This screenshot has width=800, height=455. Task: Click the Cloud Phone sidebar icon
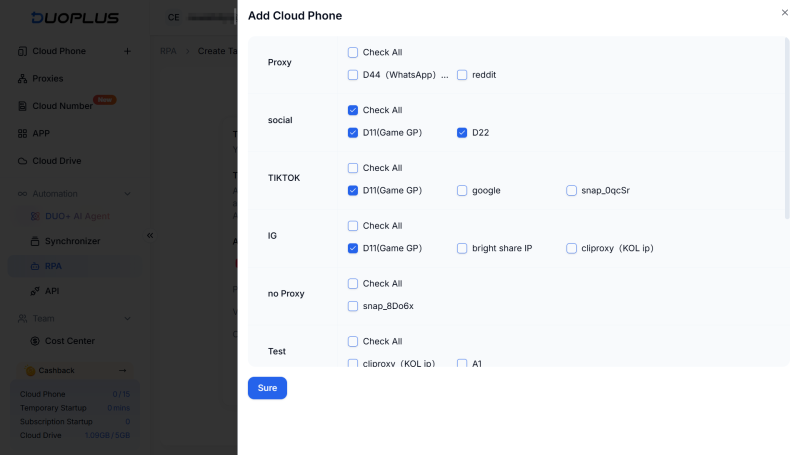click(x=22, y=51)
